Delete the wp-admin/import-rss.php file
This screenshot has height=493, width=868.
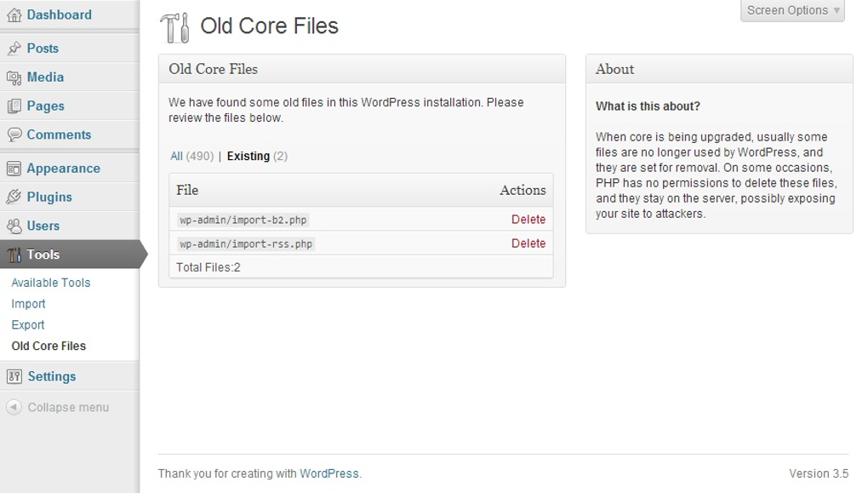(x=528, y=243)
